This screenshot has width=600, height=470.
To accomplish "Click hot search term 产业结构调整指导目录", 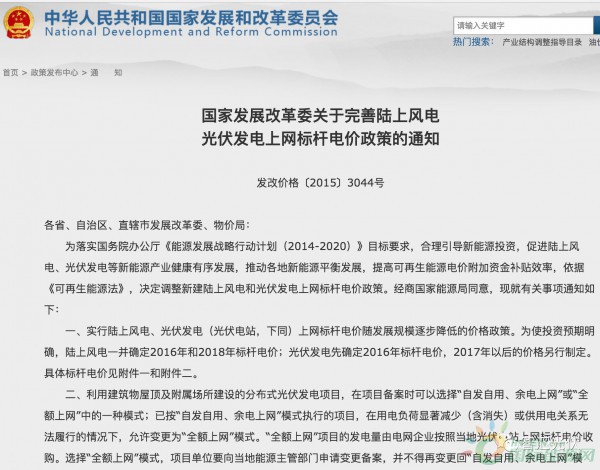I will pyautogui.click(x=542, y=42).
